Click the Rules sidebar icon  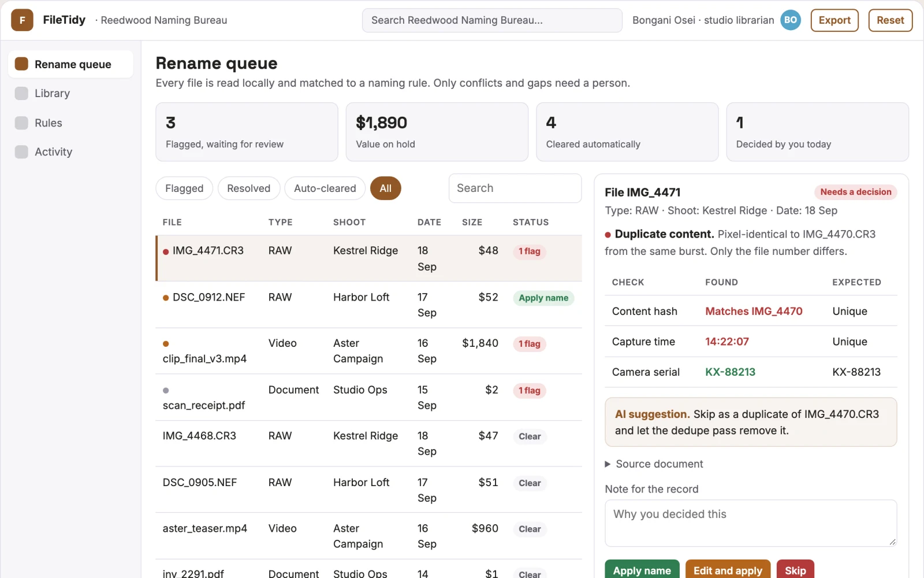[x=21, y=123]
